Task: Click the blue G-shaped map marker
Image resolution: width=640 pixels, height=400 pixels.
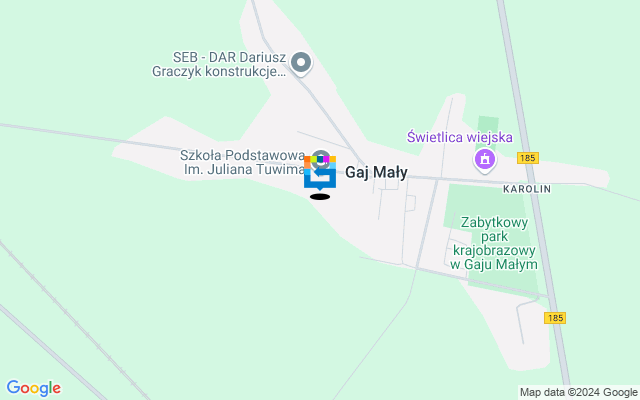Action: (320, 173)
